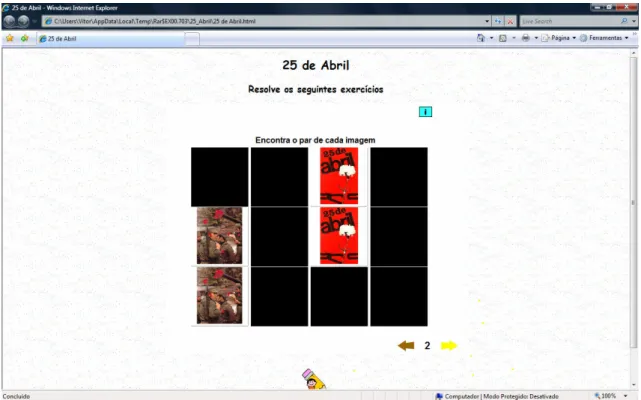Click the upper soldiers photo card
Image resolution: width=641 pixels, height=400 pixels.
coord(220,236)
